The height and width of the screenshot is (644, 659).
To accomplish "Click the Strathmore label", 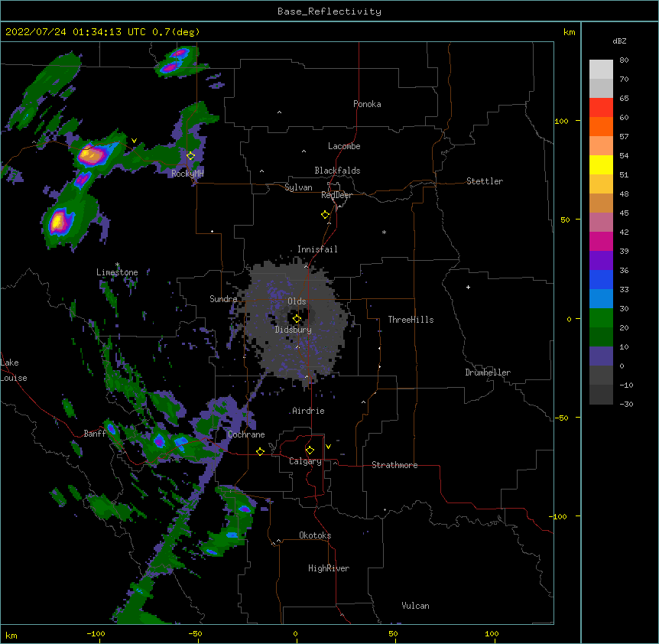I will 394,465.
